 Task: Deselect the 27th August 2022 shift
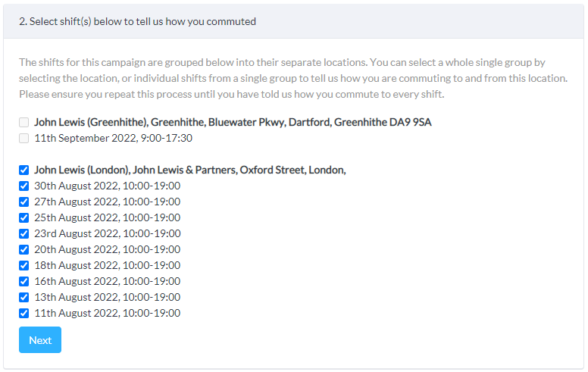pyautogui.click(x=24, y=202)
